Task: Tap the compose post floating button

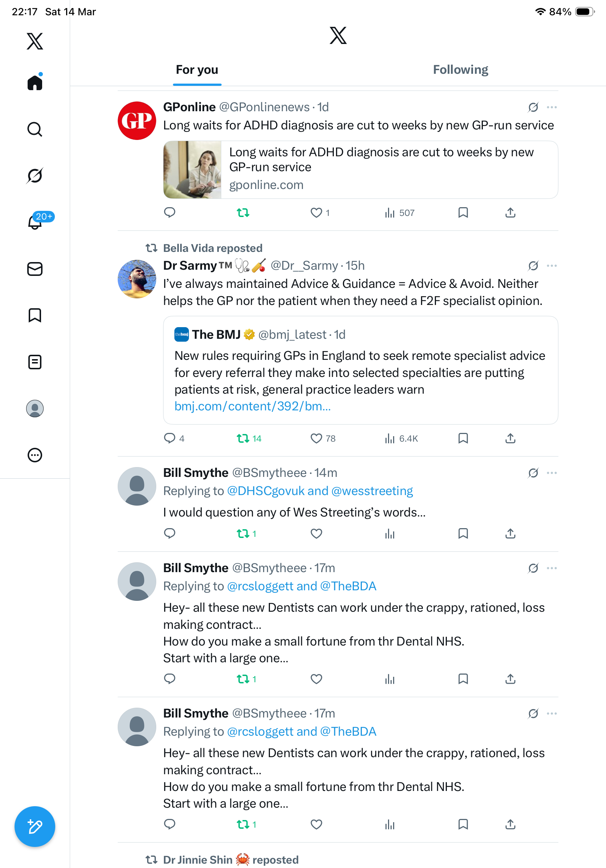Action: coord(35,827)
